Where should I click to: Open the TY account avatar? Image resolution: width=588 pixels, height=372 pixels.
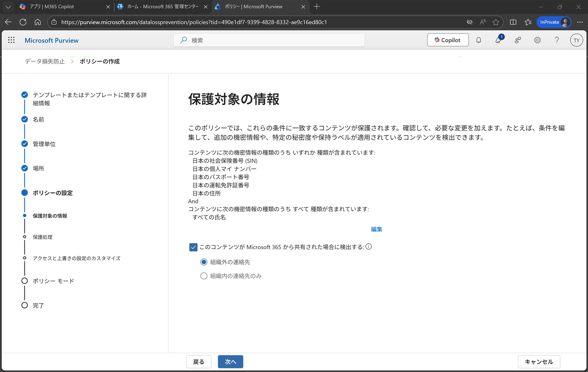(576, 40)
